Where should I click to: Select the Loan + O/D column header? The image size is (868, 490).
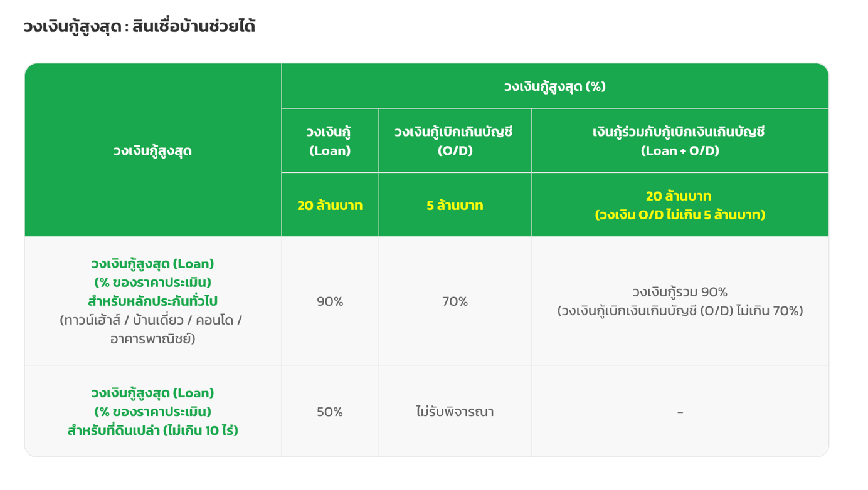[x=680, y=141]
